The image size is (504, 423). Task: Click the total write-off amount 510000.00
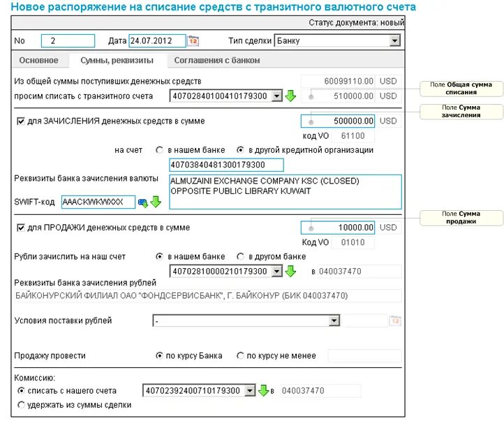338,96
